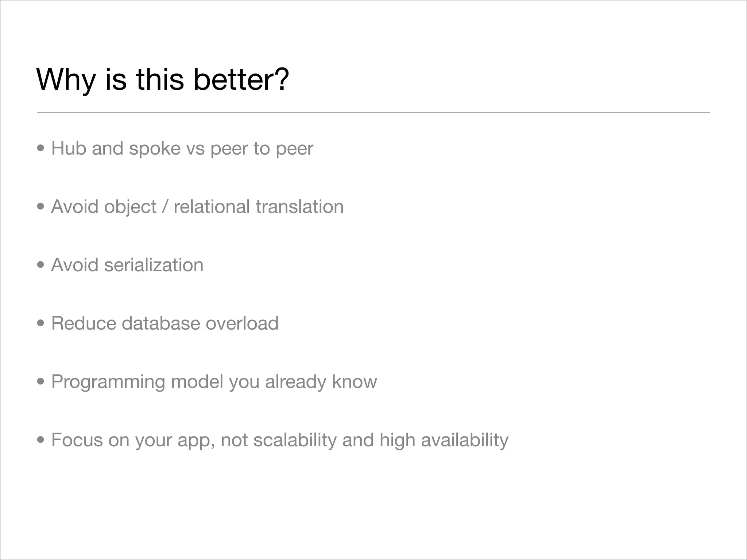This screenshot has height=560, width=747.
Task: Select the "Hub and spoke vs peer to peer" line
Action: pyautogui.click(x=182, y=148)
